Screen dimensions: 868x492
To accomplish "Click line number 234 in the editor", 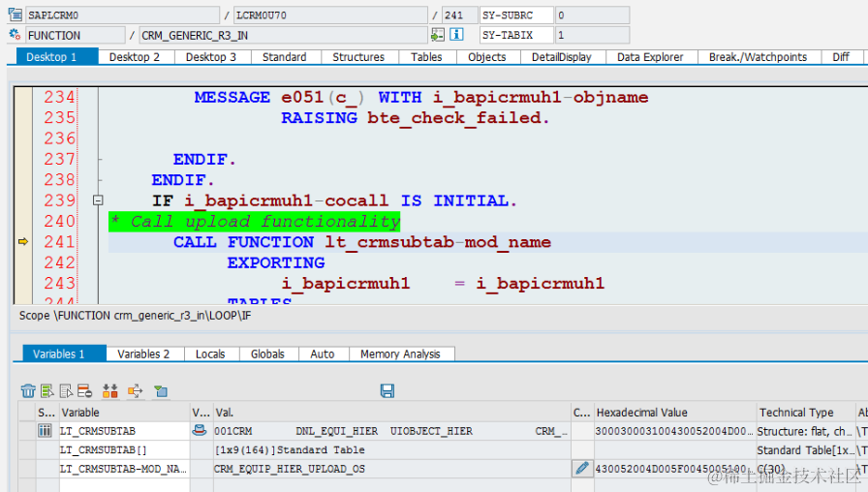I will click(59, 97).
